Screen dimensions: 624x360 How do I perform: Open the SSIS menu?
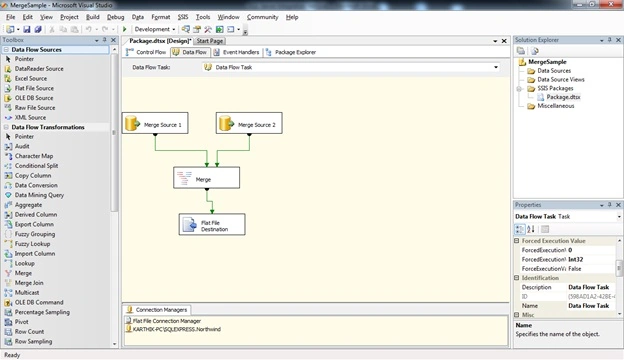[x=183, y=17]
